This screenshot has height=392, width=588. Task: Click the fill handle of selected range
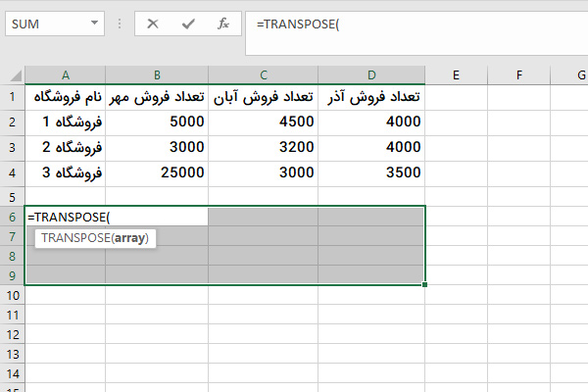click(x=424, y=285)
